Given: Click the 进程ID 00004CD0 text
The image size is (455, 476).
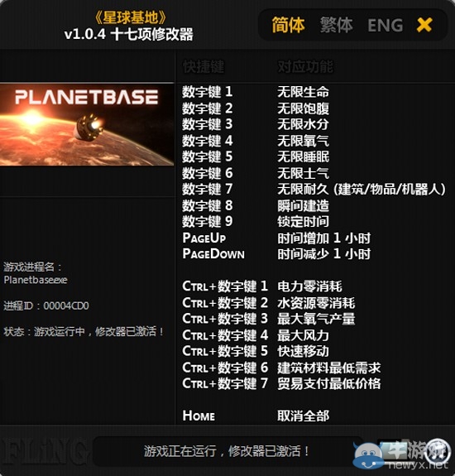Looking at the screenshot, I should [46, 305].
